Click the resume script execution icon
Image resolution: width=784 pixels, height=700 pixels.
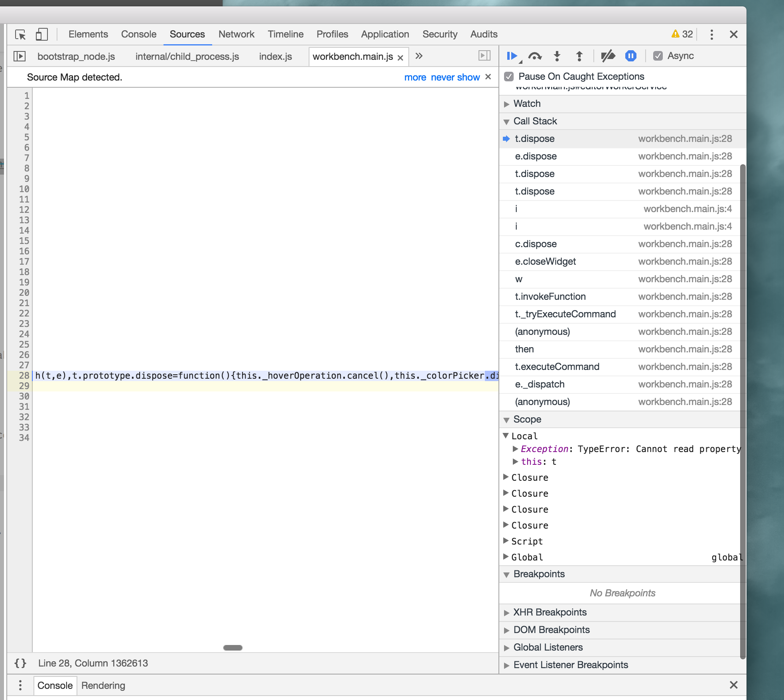click(512, 56)
